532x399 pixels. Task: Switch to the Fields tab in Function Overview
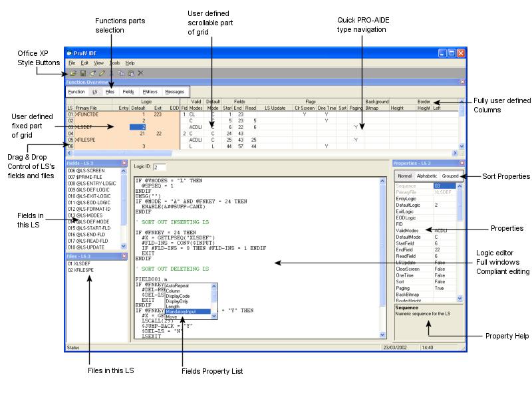click(128, 92)
